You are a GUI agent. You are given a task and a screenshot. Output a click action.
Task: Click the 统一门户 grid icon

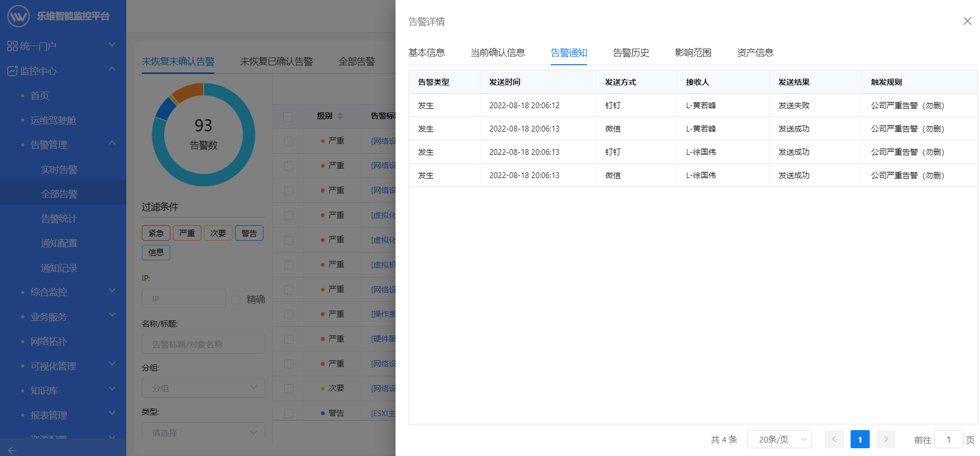coord(12,46)
